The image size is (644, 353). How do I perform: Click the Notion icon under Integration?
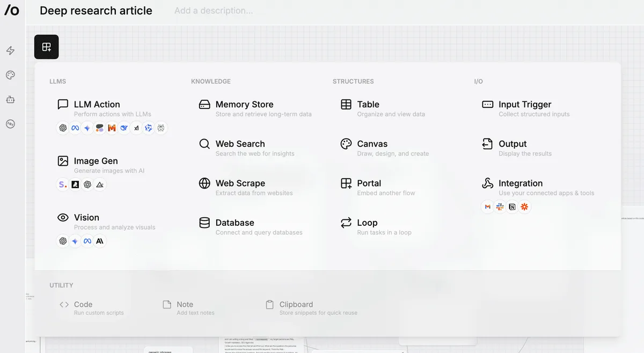(512, 207)
